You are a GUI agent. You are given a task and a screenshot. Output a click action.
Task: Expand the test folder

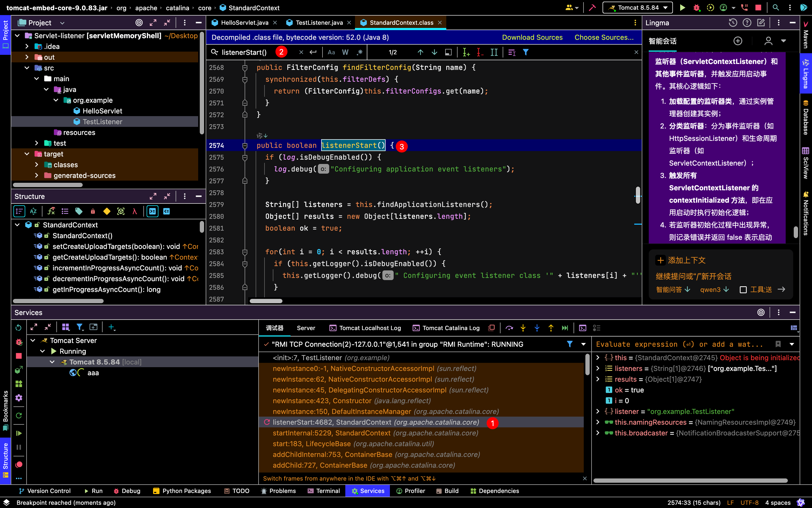point(37,143)
